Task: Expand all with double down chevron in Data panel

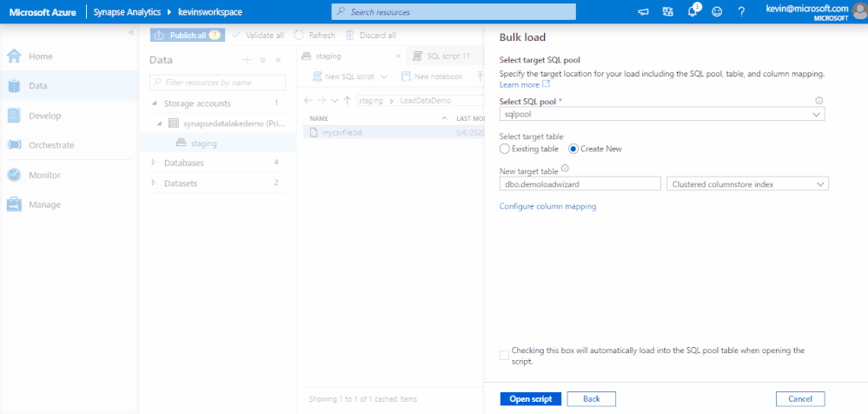Action: [x=263, y=60]
